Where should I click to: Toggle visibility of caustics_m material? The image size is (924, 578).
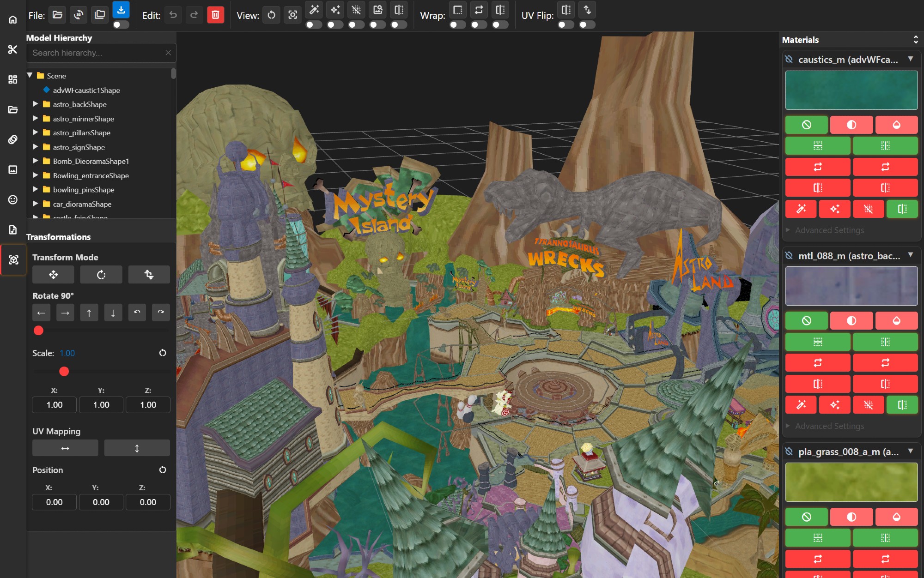tap(789, 59)
